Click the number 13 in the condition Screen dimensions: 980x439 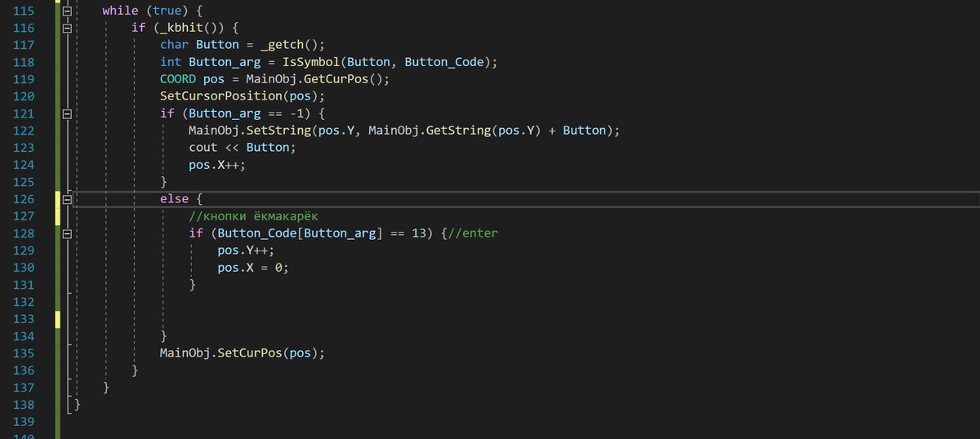[x=419, y=233]
